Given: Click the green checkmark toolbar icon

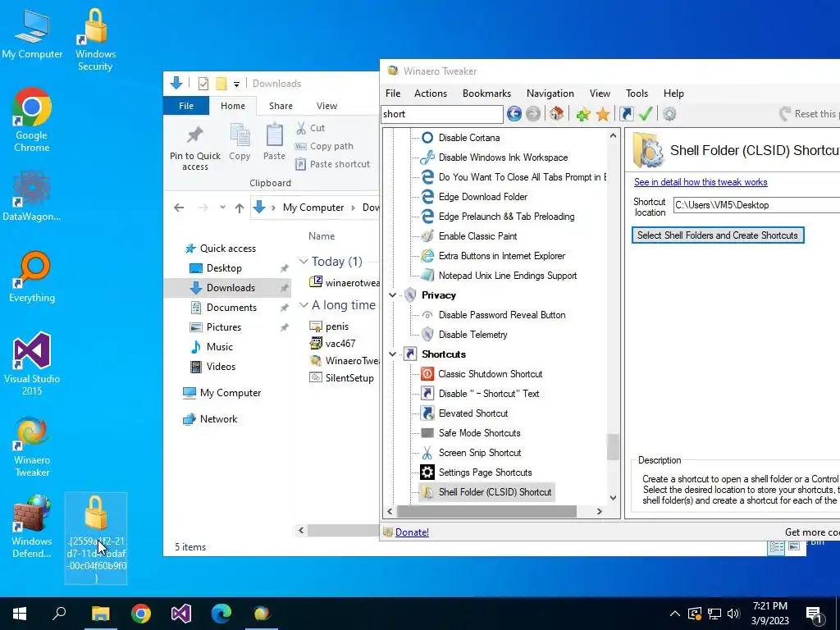Looking at the screenshot, I should click(x=646, y=113).
